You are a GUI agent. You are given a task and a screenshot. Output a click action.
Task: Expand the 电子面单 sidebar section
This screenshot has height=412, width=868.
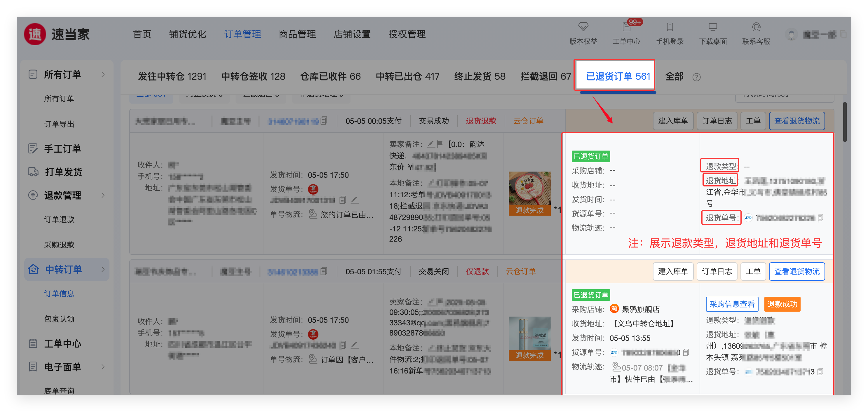click(103, 366)
